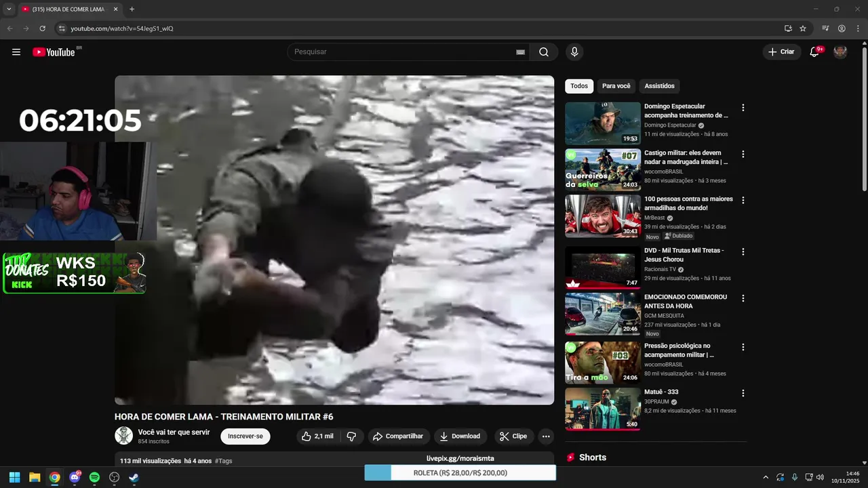This screenshot has width=868, height=488.
Task: Subscribe with the Inscrever-se button
Action: click(x=245, y=436)
